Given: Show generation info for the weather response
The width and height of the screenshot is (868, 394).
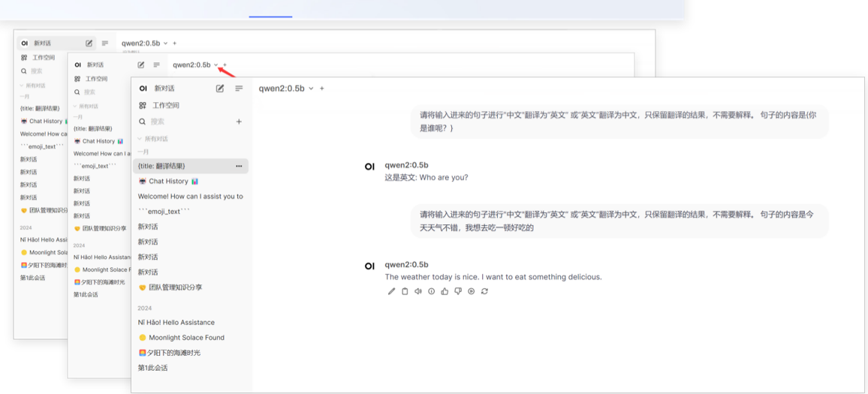Looking at the screenshot, I should coord(431,291).
